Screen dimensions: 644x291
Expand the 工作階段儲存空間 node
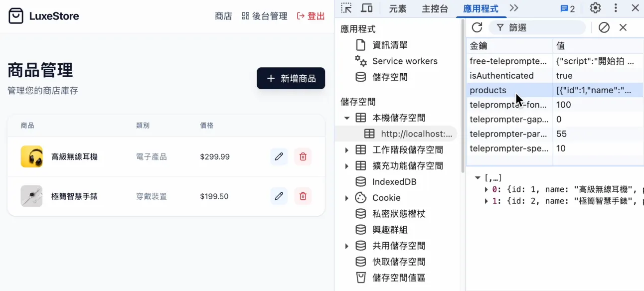(x=346, y=150)
